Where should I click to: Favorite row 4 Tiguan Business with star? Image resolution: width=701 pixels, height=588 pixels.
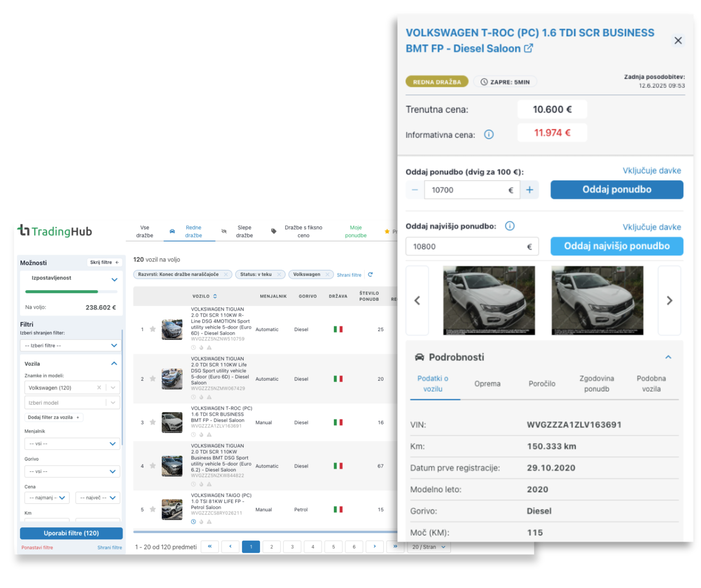tap(153, 466)
